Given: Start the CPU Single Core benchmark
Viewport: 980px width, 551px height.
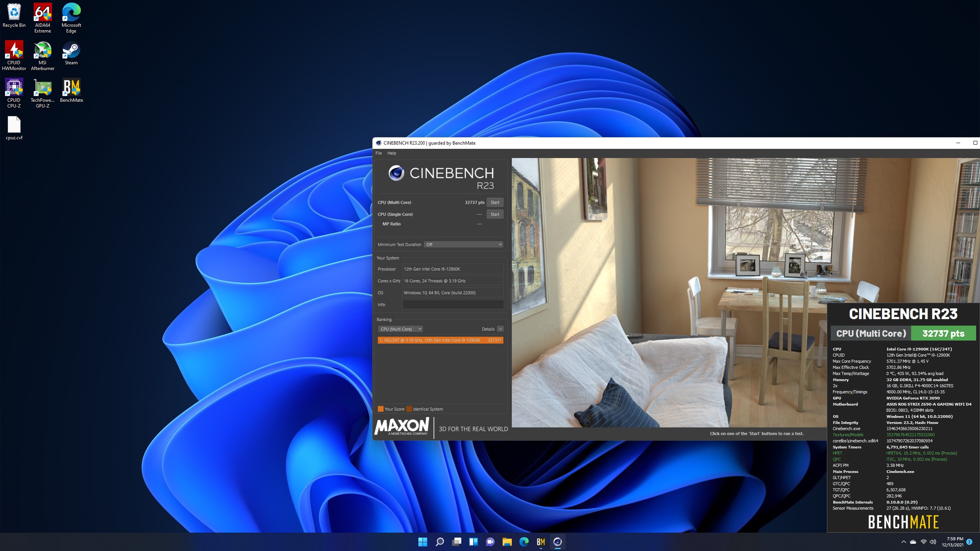Looking at the screenshot, I should (495, 214).
